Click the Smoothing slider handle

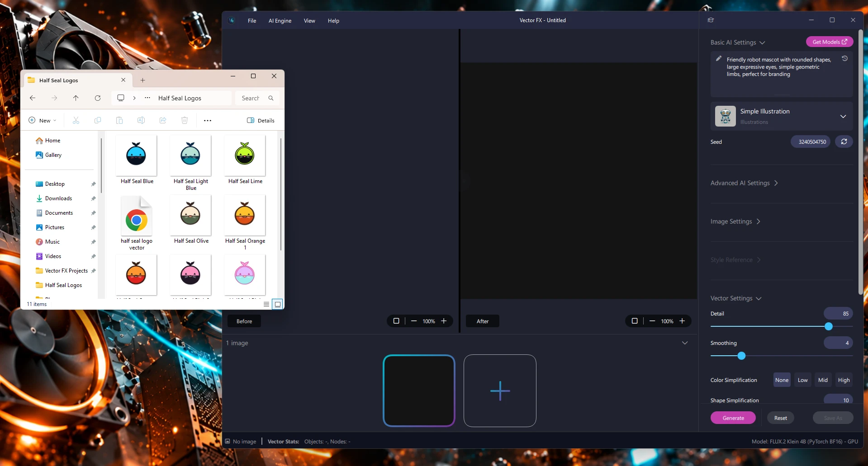click(x=741, y=356)
